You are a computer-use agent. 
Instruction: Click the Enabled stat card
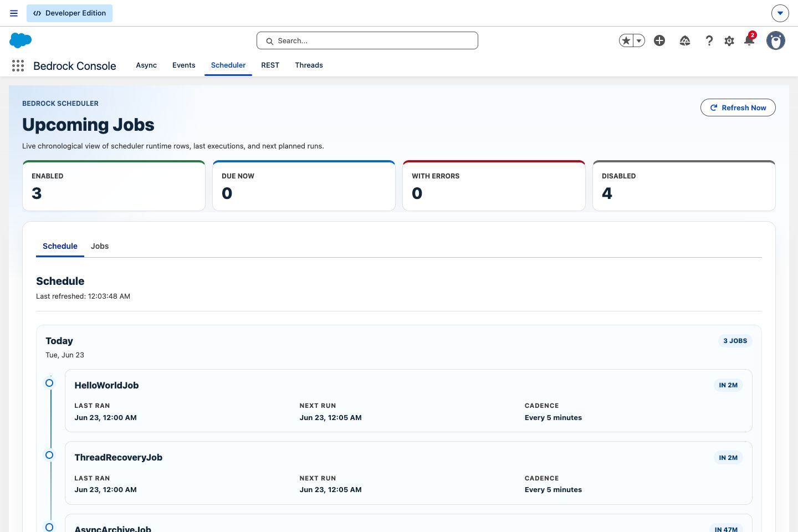(114, 186)
